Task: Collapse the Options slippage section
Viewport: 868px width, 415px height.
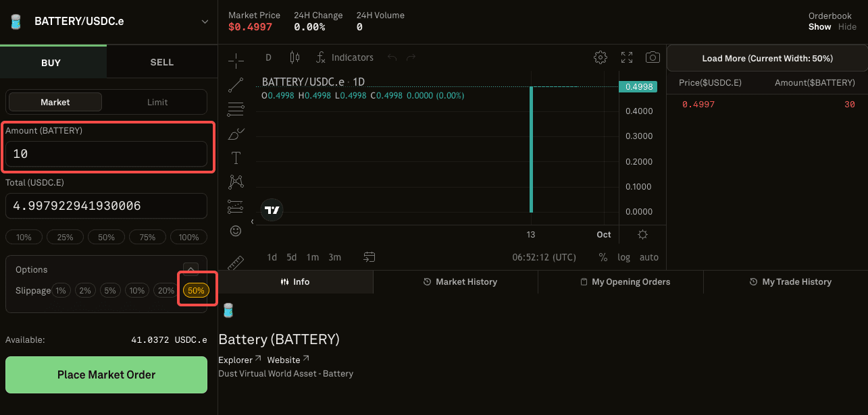Action: pos(190,269)
